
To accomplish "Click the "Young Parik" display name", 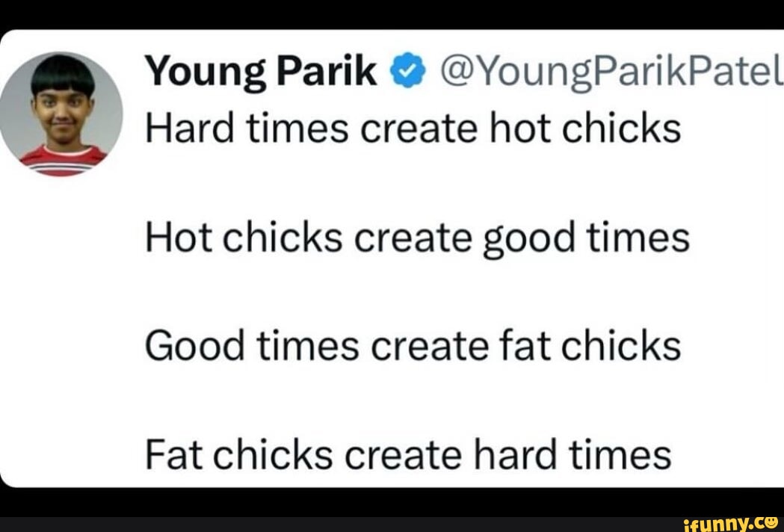I will click(262, 73).
